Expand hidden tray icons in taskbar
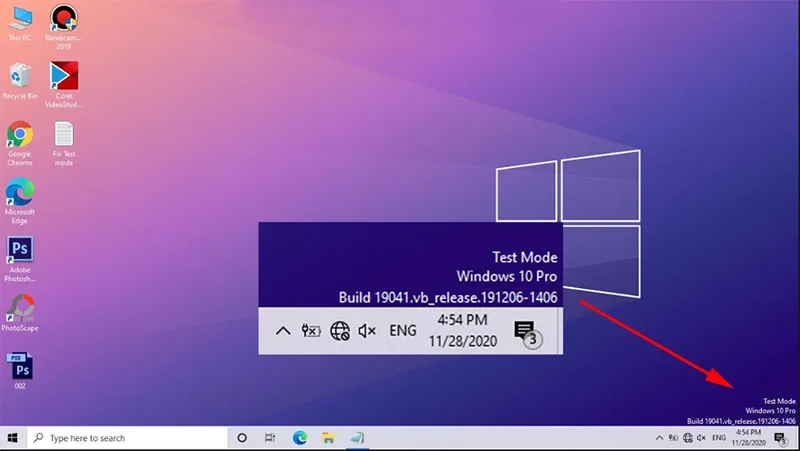The width and height of the screenshot is (800, 451). (x=659, y=438)
